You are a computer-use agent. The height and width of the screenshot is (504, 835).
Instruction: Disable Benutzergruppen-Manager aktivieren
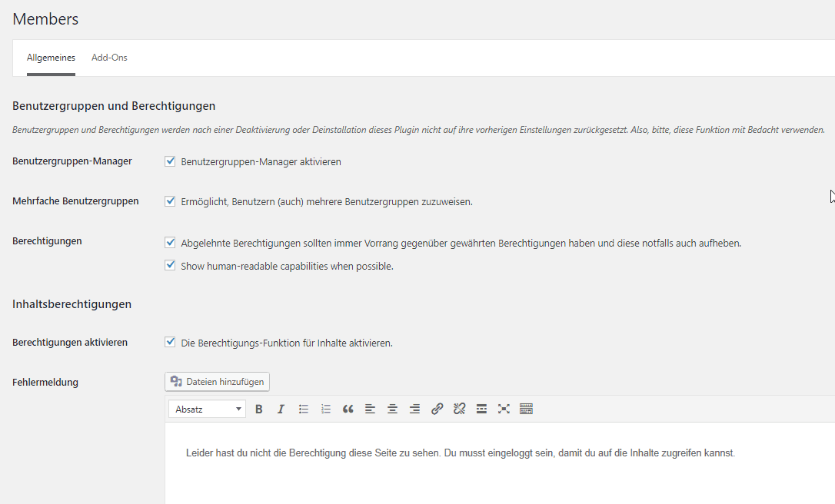[170, 161]
